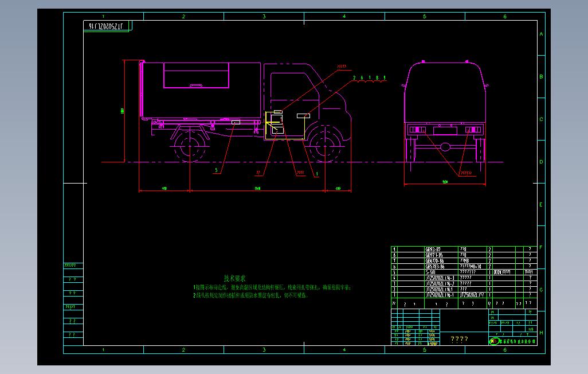Select the 技术要求 heading text
This screenshot has height=374, width=588.
(235, 278)
